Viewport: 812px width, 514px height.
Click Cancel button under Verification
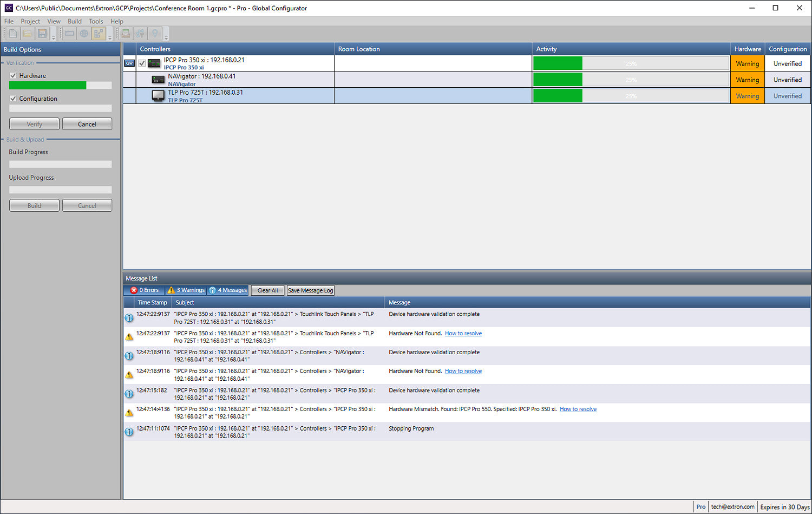87,124
